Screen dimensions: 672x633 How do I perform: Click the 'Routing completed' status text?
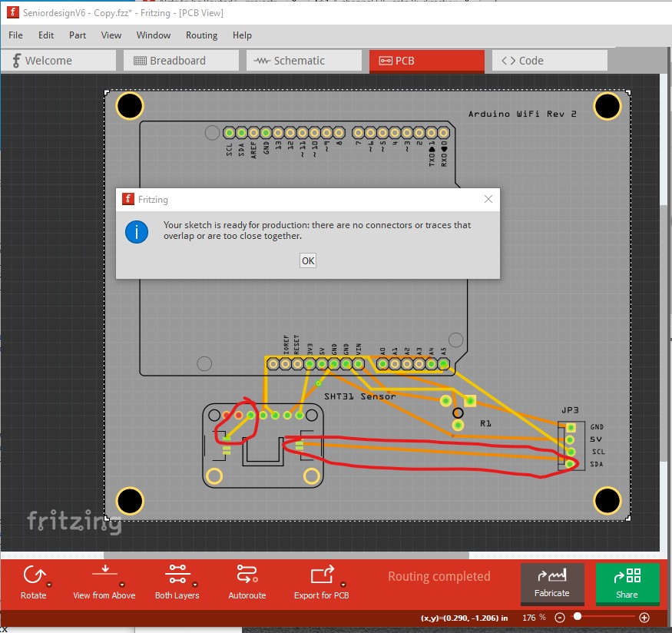(439, 576)
